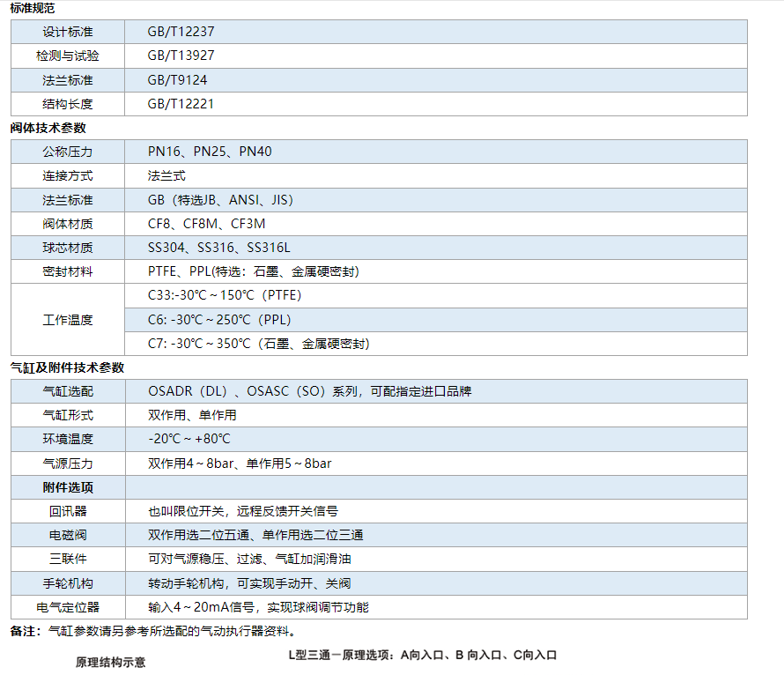Click the 附件选项 subheader cell
This screenshot has height=675, width=784.
(68, 487)
